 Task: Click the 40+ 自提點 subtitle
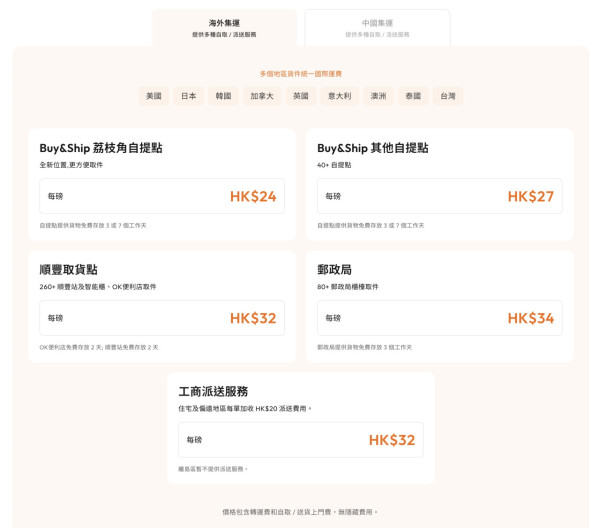(334, 165)
